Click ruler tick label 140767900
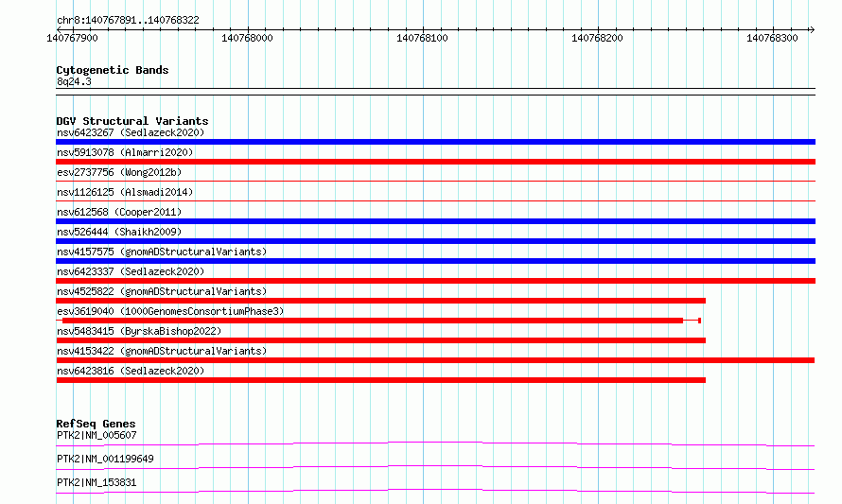The width and height of the screenshot is (842, 504). pyautogui.click(x=72, y=38)
